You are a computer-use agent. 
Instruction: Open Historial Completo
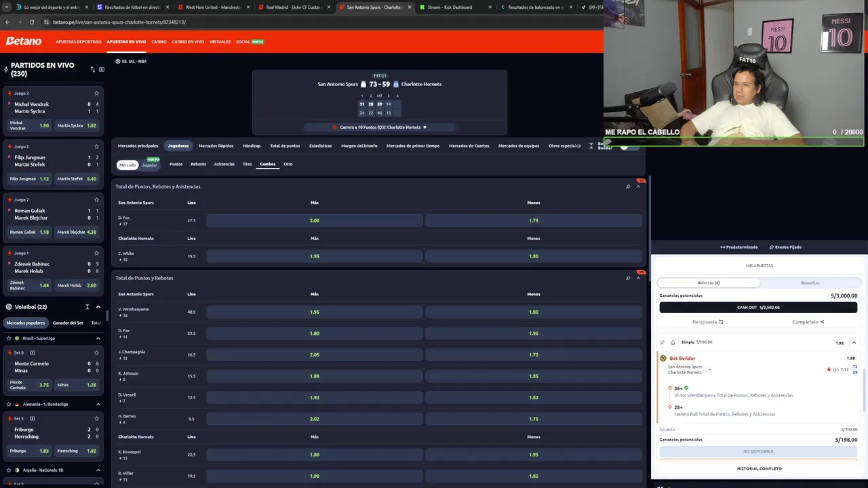click(759, 468)
